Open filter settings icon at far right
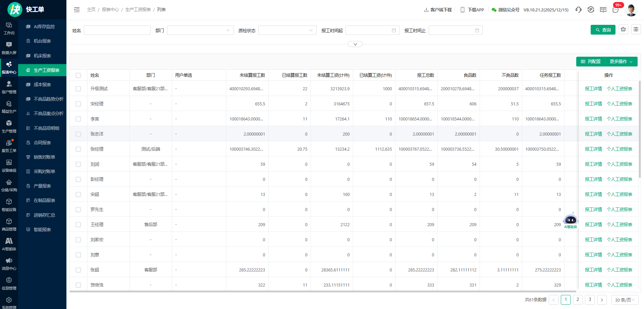Image resolution: width=644 pixels, height=309 pixels. (636, 30)
